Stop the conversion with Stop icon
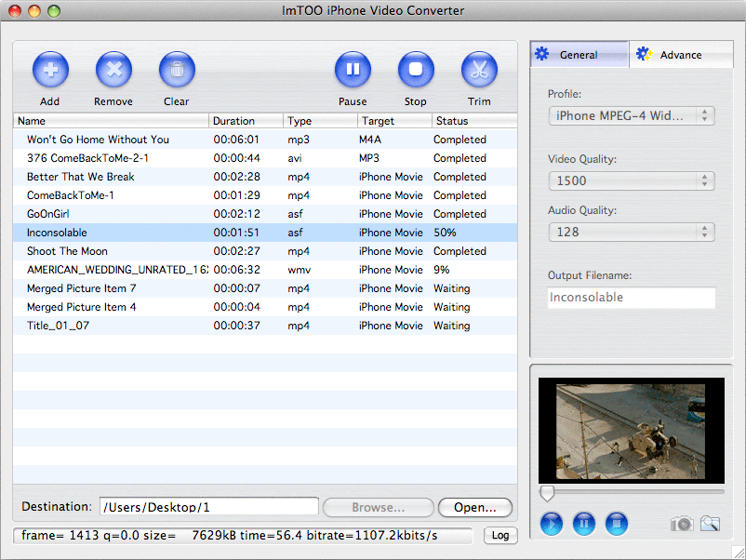 [x=416, y=70]
